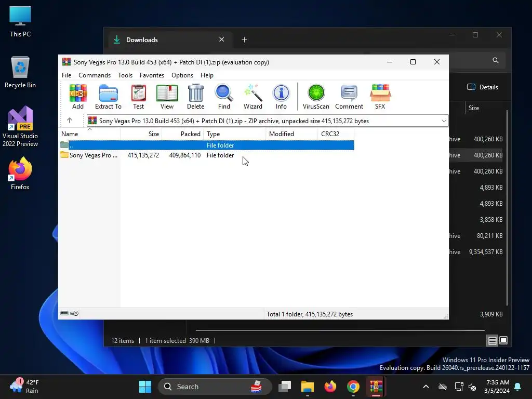Click the Explorer horizontal scrollbar
This screenshot has width=532, height=399.
340,330
